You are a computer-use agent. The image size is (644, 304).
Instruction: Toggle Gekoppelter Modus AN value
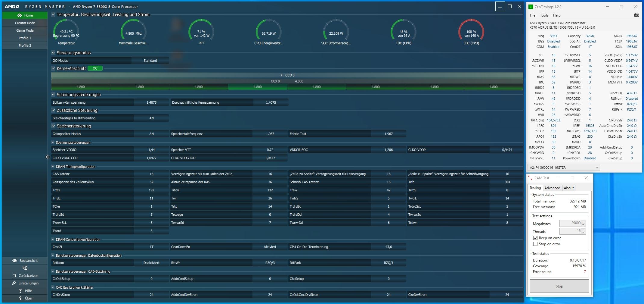pyautogui.click(x=151, y=134)
